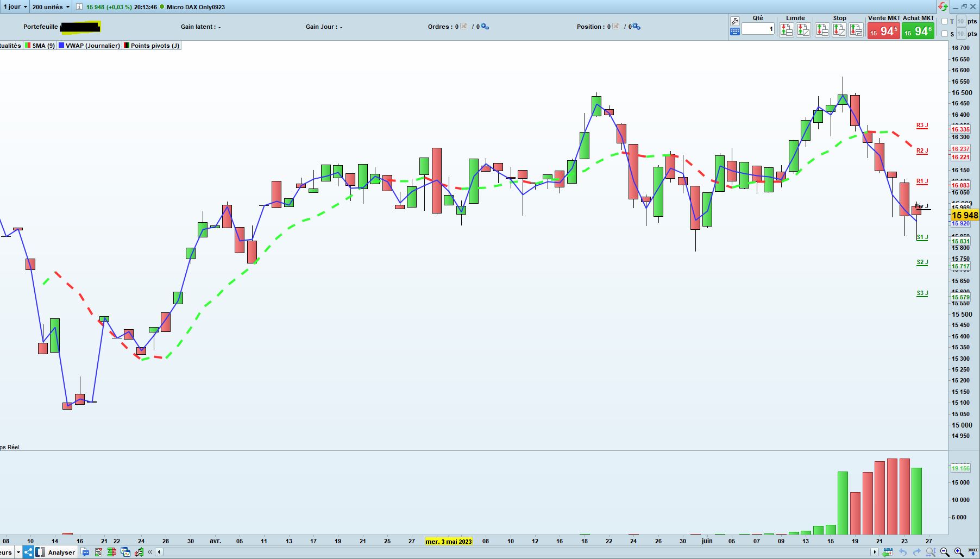Select the VWAP (Journalier) indicator tab
This screenshot has height=559, width=980.
89,46
